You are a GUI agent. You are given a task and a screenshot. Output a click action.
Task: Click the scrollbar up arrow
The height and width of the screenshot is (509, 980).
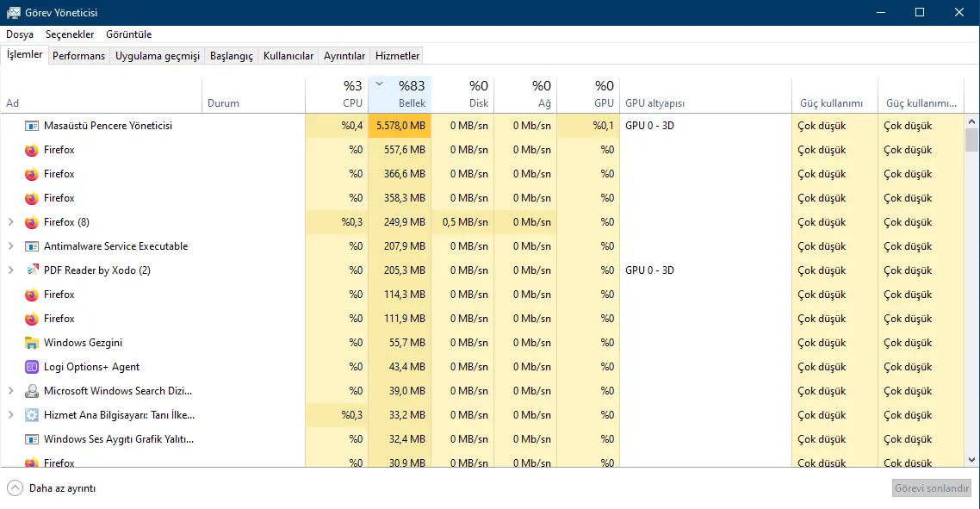(x=972, y=121)
